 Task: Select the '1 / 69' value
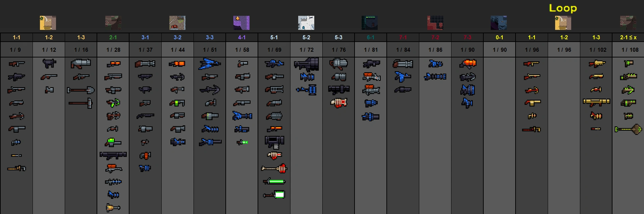(274, 50)
